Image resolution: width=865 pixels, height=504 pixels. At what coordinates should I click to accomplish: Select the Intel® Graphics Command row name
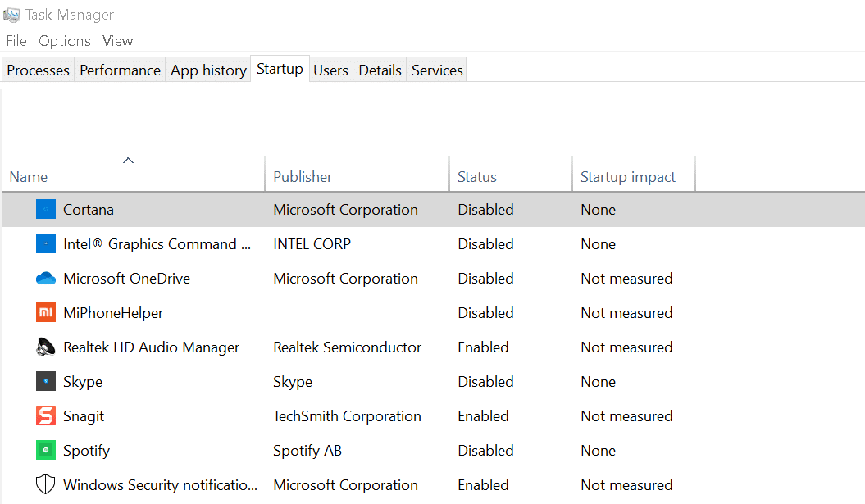pos(157,243)
